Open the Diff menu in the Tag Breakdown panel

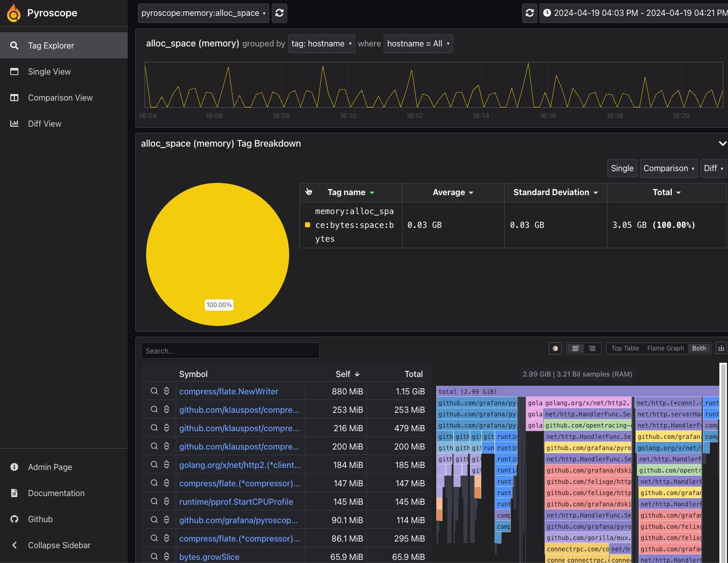(713, 168)
